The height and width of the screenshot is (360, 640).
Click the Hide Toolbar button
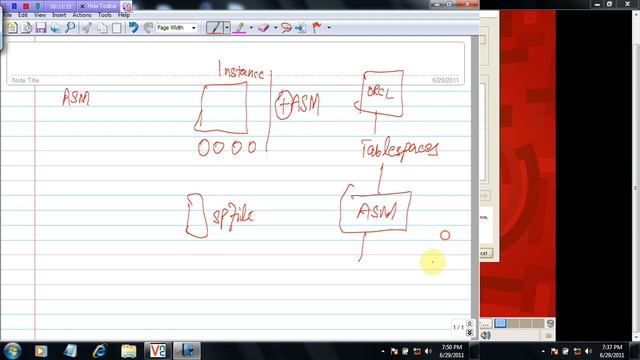(x=98, y=6)
